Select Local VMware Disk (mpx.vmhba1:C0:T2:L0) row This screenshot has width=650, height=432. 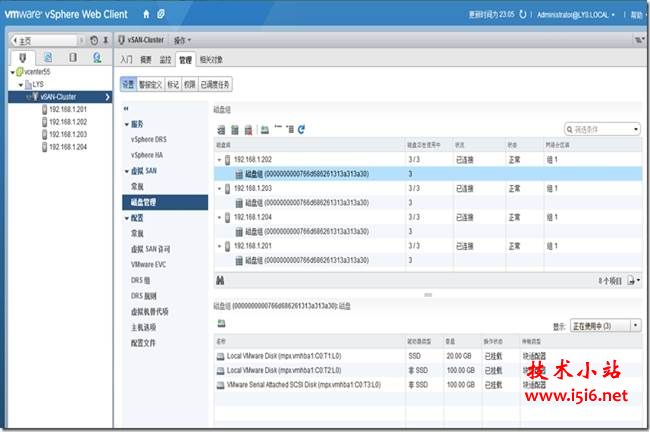(x=428, y=371)
